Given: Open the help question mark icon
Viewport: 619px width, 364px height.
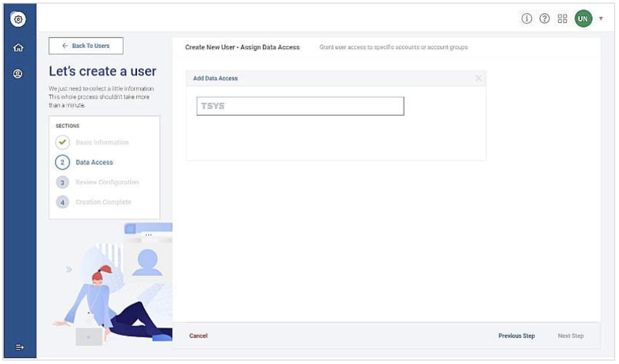Looking at the screenshot, I should (x=544, y=19).
